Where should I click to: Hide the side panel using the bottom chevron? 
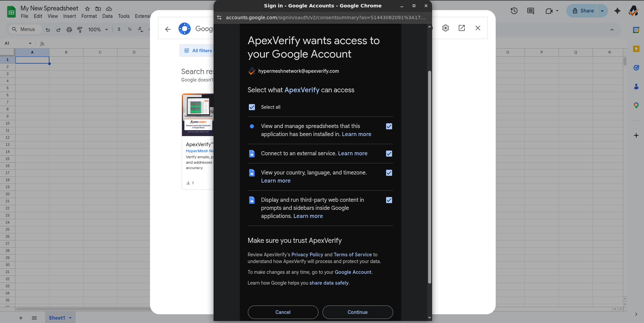click(636, 314)
